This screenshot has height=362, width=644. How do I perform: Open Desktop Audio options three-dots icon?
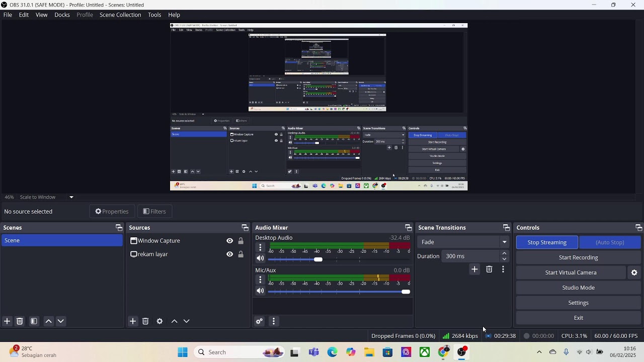pyautogui.click(x=260, y=247)
